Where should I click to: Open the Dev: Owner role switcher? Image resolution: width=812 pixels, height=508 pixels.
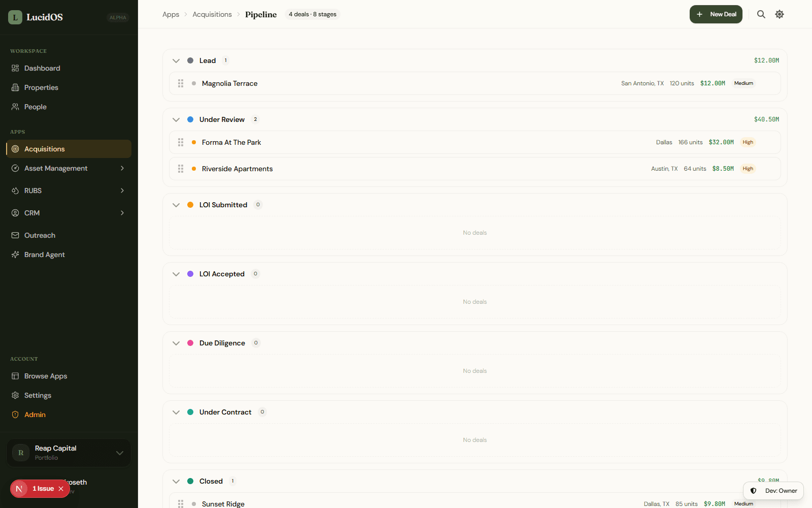tap(773, 491)
